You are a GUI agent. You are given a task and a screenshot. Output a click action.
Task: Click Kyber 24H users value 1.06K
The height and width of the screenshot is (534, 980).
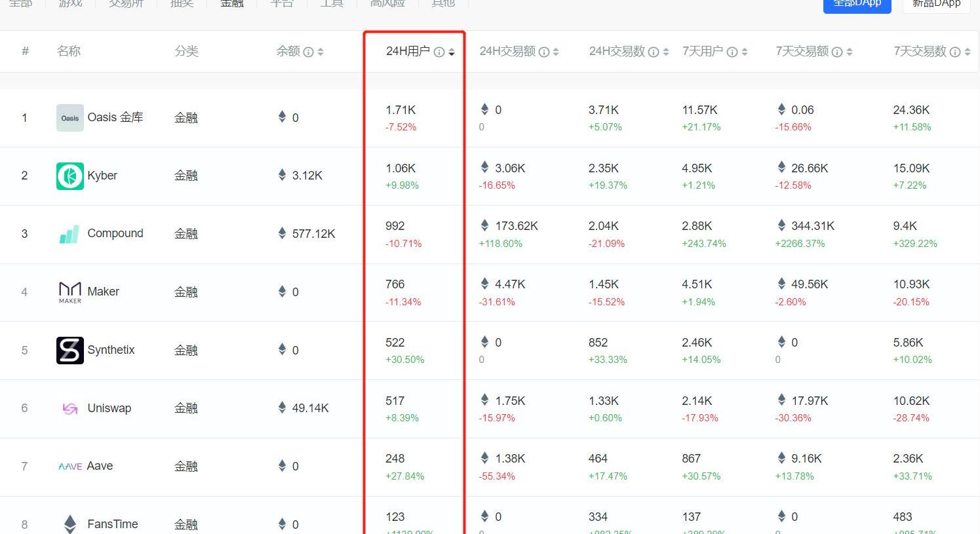pyautogui.click(x=401, y=168)
